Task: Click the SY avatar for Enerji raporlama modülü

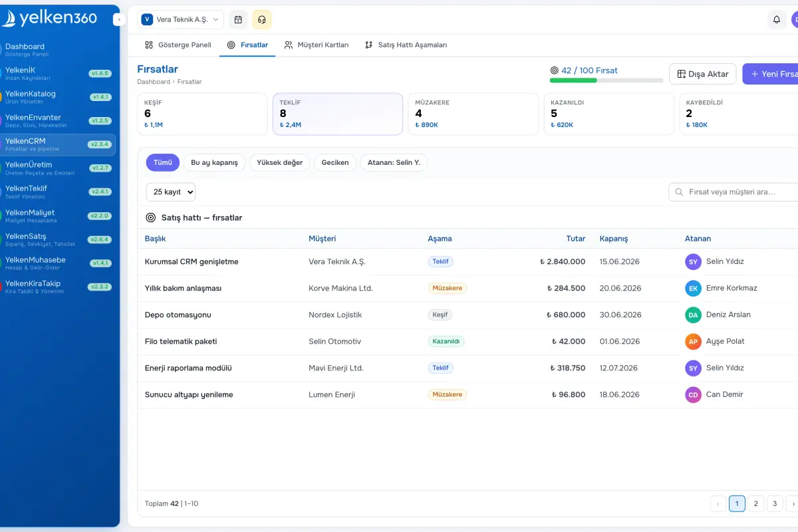Action: 693,368
